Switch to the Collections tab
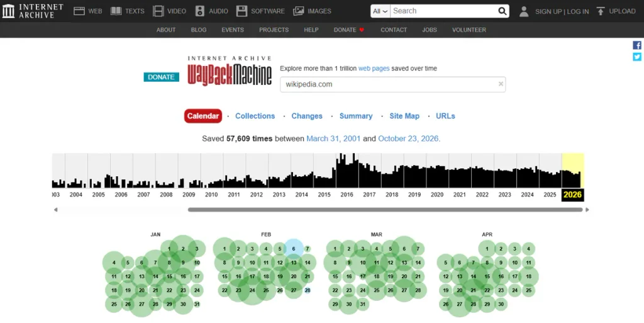Viewport: 644px width, 323px height. pyautogui.click(x=255, y=116)
